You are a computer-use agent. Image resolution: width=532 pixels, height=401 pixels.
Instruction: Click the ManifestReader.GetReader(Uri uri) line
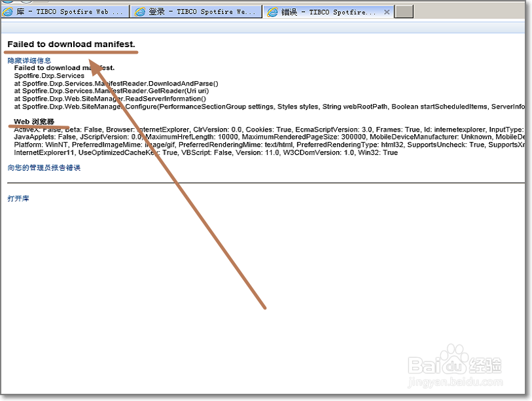(111, 91)
